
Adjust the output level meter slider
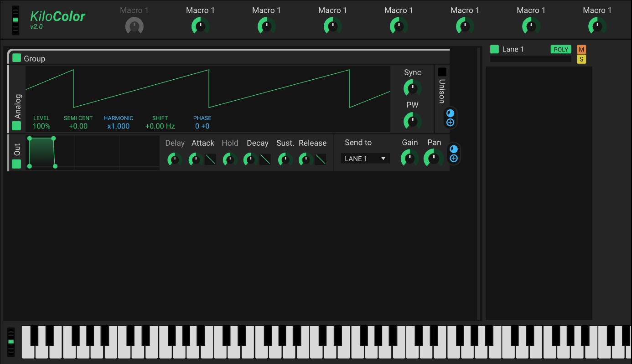pos(15,20)
